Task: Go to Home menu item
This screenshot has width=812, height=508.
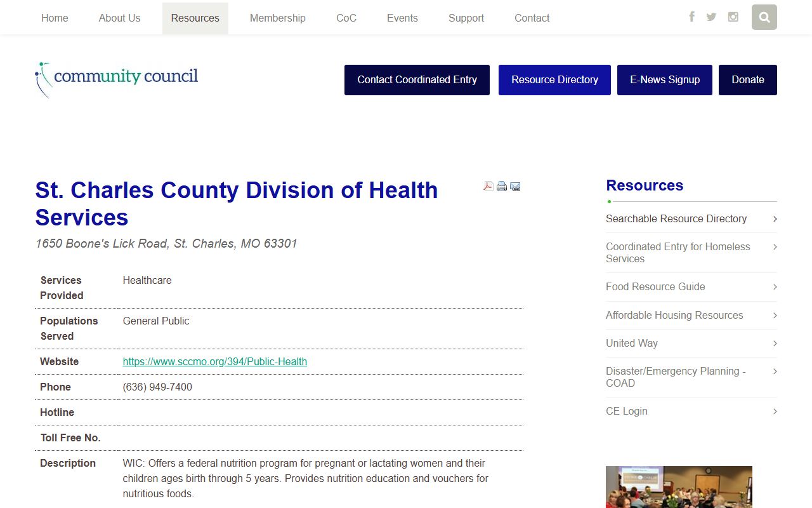Action: point(55,18)
